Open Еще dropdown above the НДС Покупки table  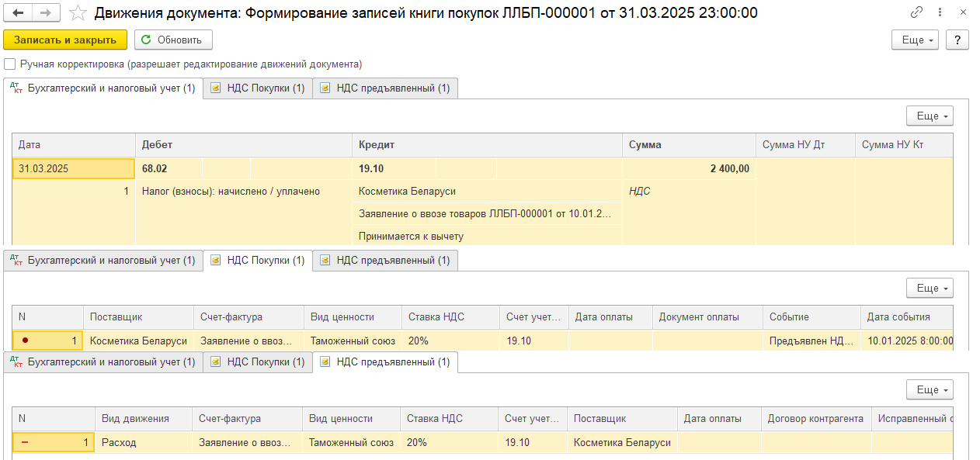(930, 288)
